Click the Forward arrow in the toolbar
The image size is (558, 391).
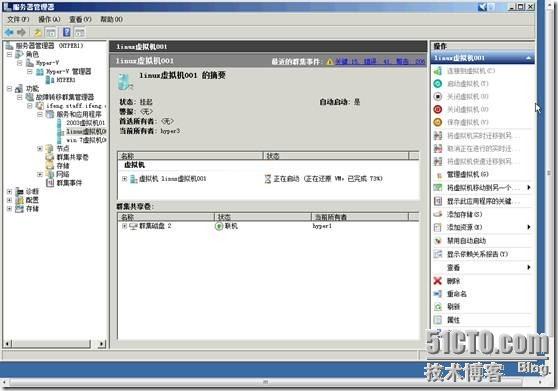[x=21, y=33]
